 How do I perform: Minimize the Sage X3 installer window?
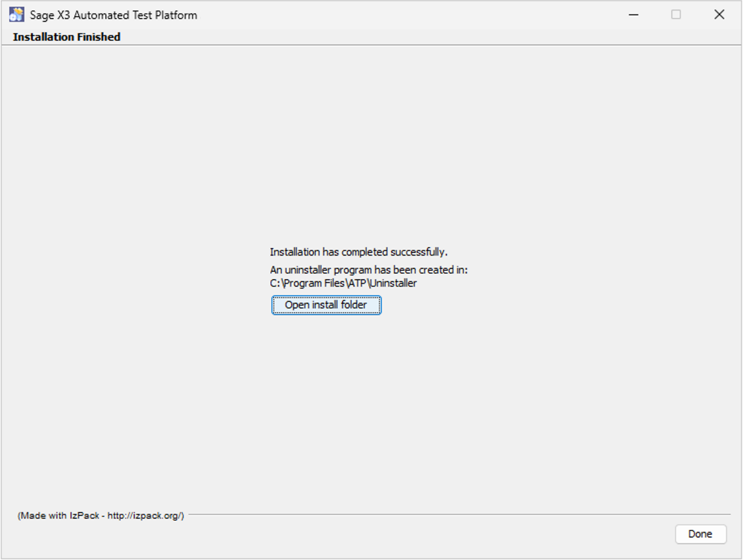tap(634, 15)
